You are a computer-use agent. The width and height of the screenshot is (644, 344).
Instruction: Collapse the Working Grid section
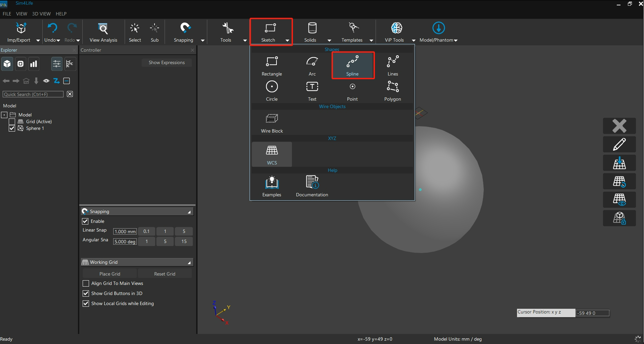tap(189, 262)
